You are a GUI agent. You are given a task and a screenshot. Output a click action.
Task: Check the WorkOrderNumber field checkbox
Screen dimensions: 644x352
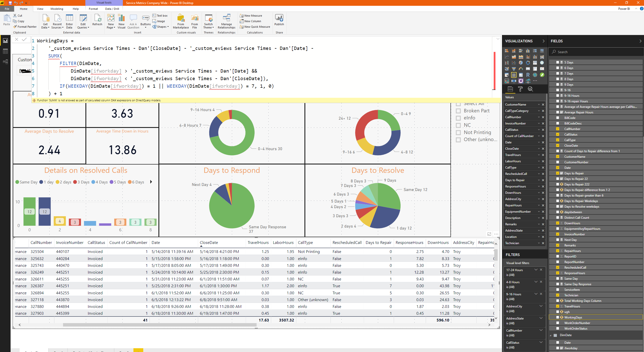(x=558, y=323)
